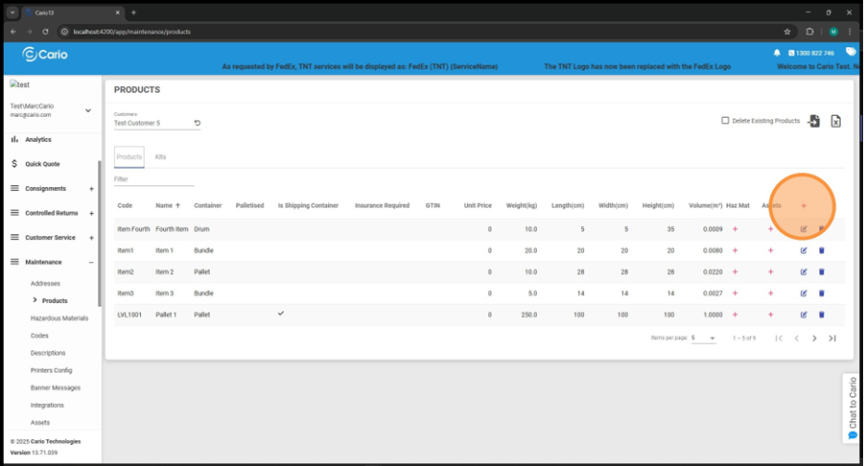Screen dimensions: 864x466
Task: Click the Filter input field
Action: [153, 179]
